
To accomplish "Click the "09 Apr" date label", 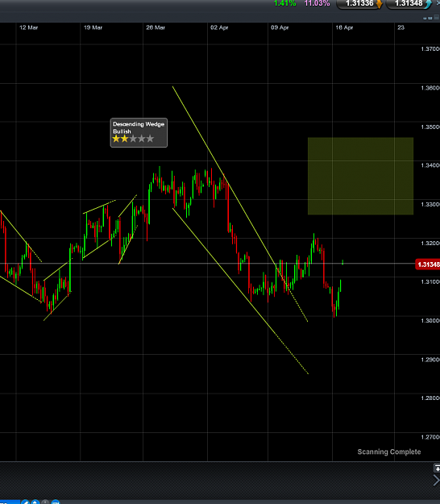I will click(x=280, y=27).
